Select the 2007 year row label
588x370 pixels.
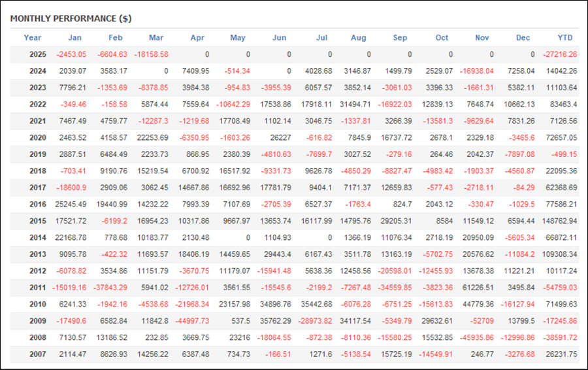38,354
